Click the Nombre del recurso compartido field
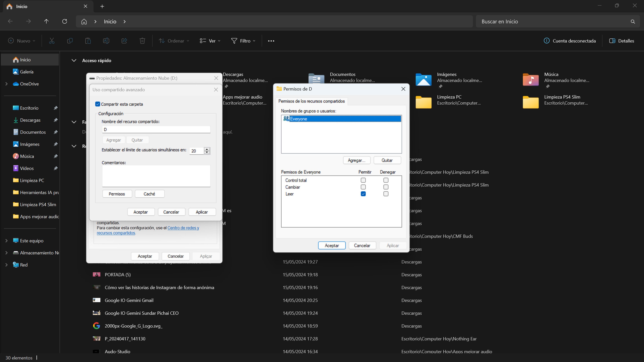Viewport: 644px width, 362px height. [x=156, y=129]
